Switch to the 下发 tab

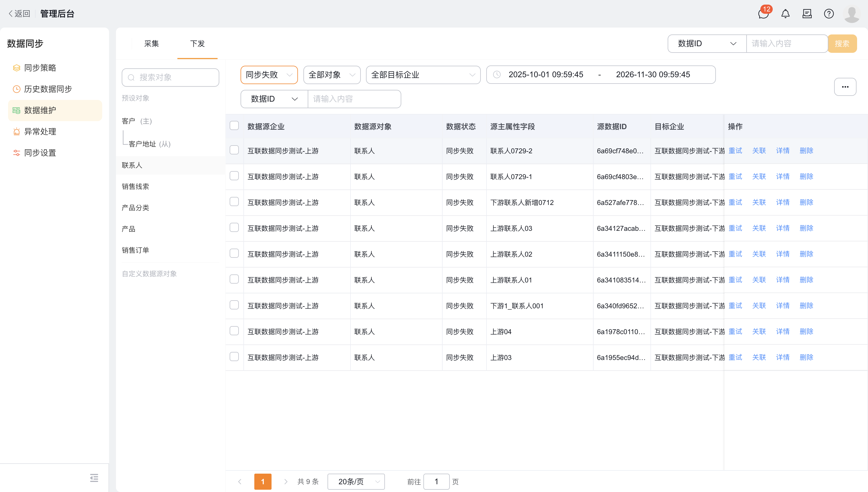pos(197,44)
